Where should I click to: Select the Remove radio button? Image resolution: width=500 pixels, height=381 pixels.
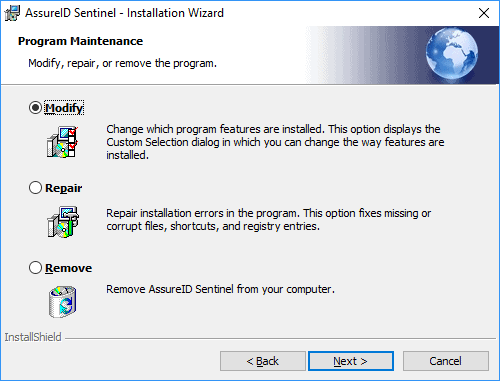tap(35, 268)
